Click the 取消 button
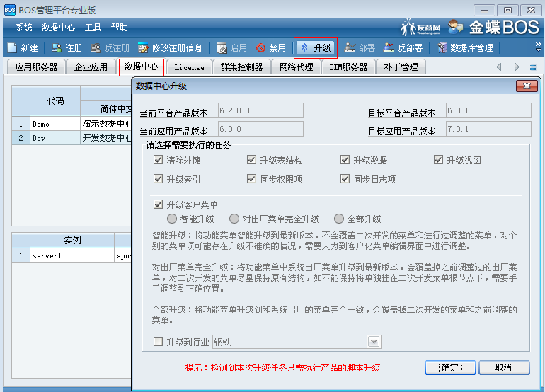Image resolution: width=545 pixels, height=392 pixels. 504,367
